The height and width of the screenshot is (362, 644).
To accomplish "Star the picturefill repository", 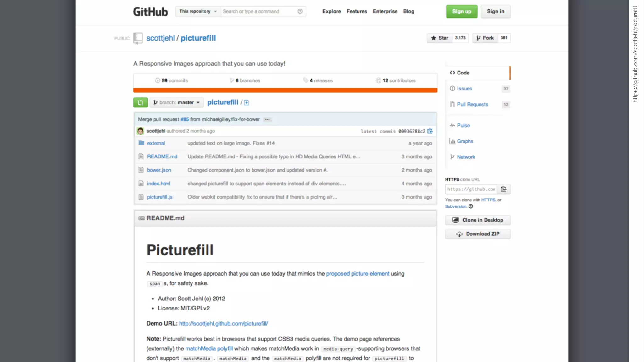I will tap(439, 38).
